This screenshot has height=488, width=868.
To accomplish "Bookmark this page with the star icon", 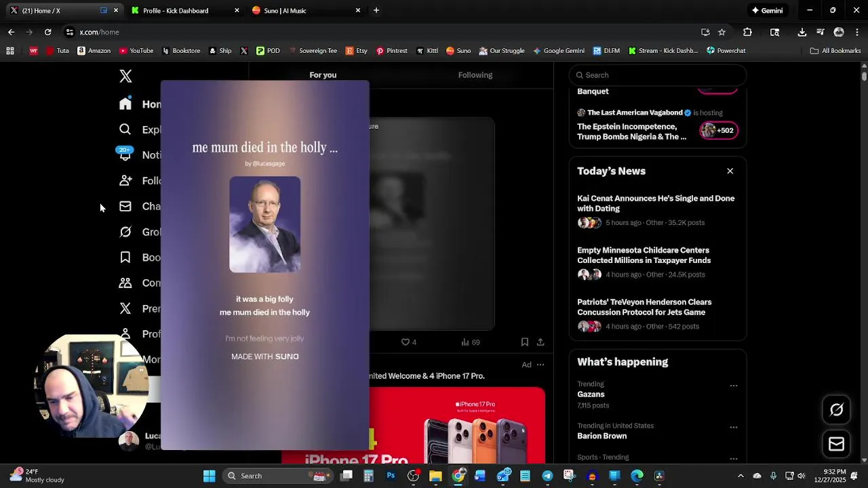I will [x=722, y=32].
